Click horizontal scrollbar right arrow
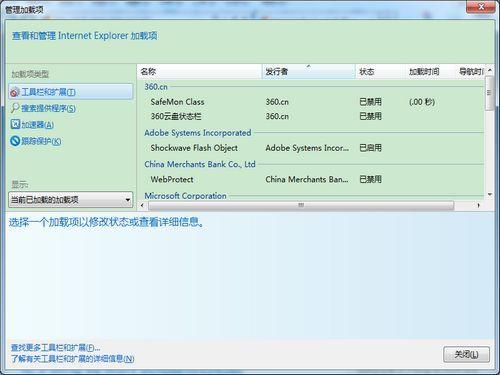Image resolution: width=500 pixels, height=375 pixels. pyautogui.click(x=479, y=205)
